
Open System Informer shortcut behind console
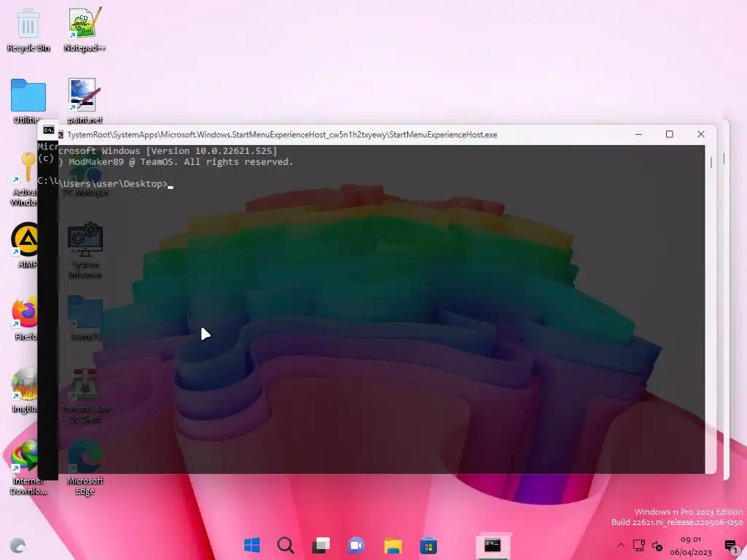pyautogui.click(x=85, y=251)
